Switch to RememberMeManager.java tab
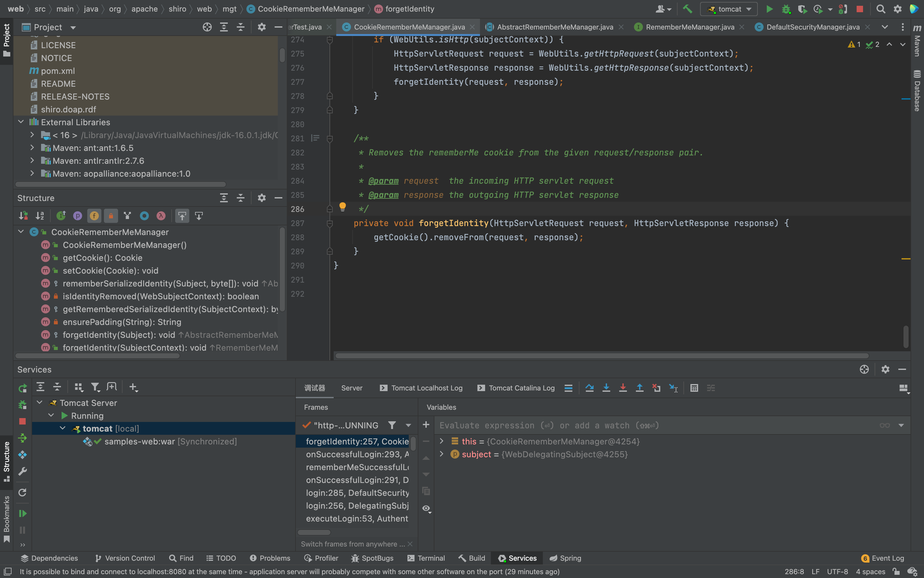Screen dimensions: 924x578 tap(689, 27)
